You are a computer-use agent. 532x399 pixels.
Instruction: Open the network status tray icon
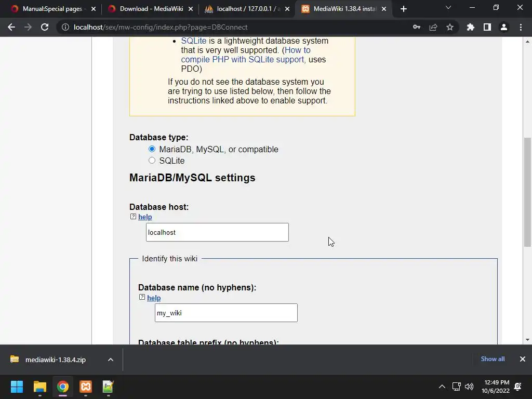point(456,387)
